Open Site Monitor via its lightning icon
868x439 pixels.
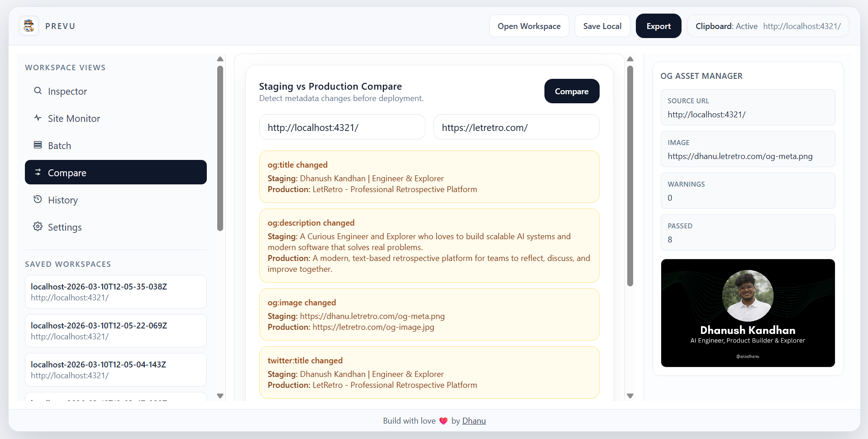coord(38,118)
